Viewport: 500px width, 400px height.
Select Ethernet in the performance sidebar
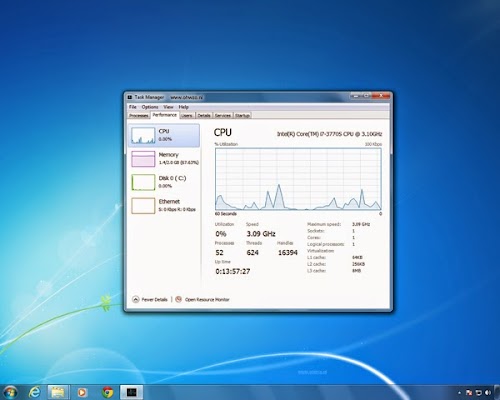(x=164, y=205)
